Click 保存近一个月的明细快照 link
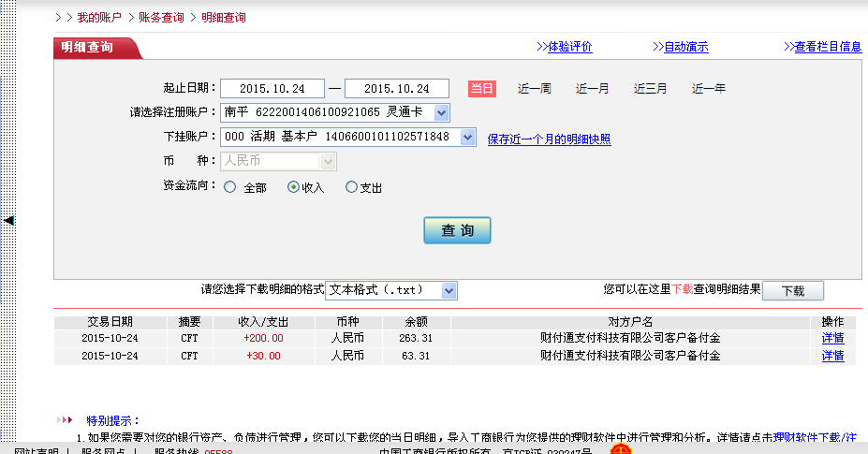868x454 pixels. click(x=549, y=139)
